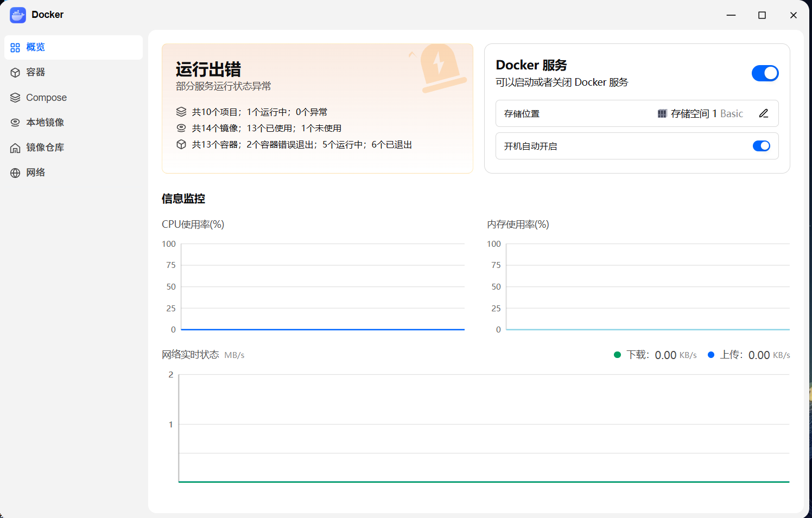Screen dimensions: 812x518
Task: Click the 本地镜像 disk icon in sidebar
Action: [15, 123]
